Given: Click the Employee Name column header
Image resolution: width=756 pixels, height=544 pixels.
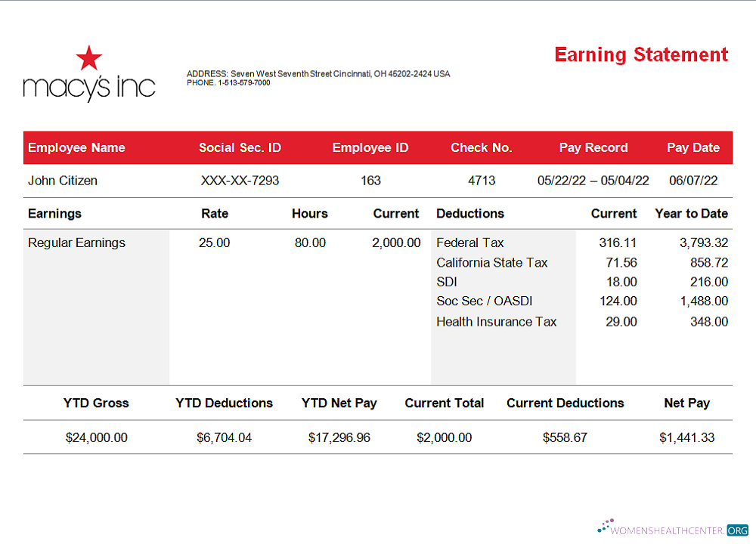Looking at the screenshot, I should 76,147.
